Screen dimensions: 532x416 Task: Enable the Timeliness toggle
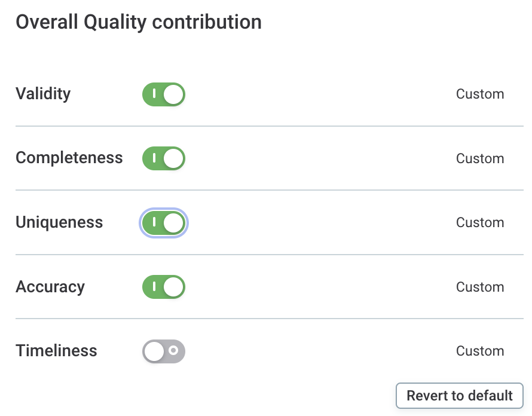pos(164,351)
